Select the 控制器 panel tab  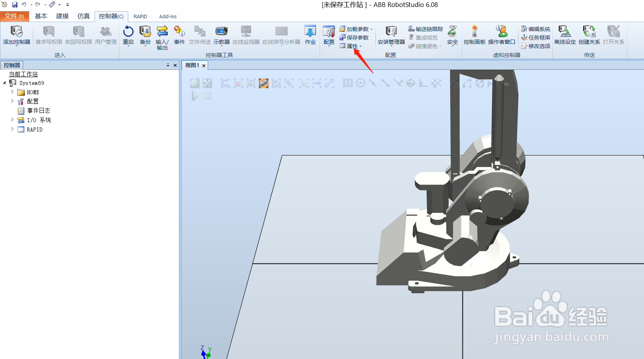[12, 65]
